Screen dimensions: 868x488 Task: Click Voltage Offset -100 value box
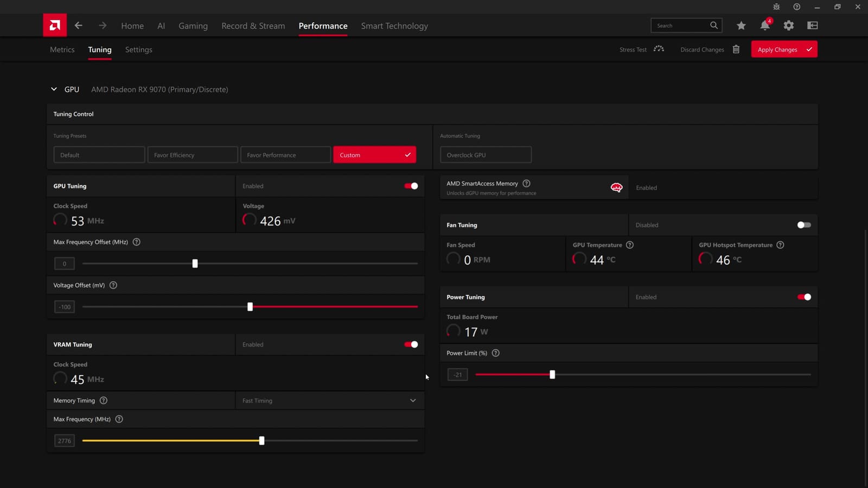click(x=65, y=307)
